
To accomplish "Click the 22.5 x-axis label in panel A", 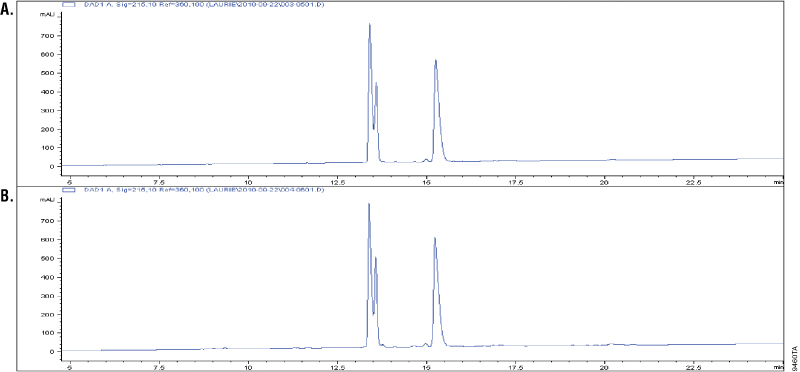I will (x=693, y=181).
